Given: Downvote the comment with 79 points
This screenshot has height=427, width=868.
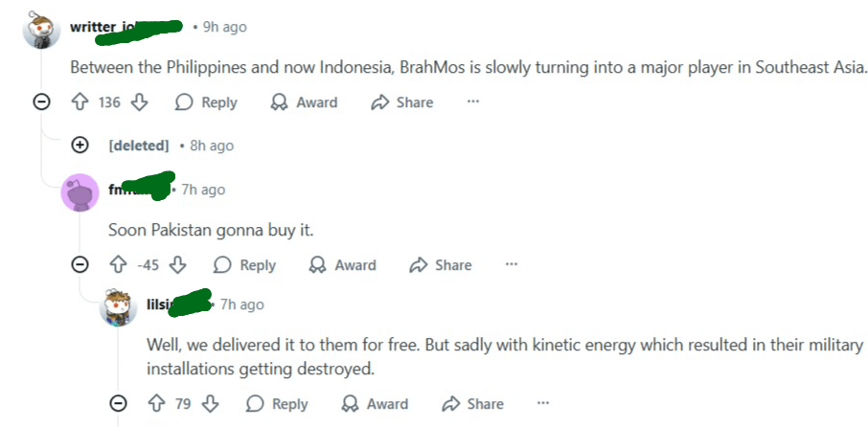Looking at the screenshot, I should [211, 404].
